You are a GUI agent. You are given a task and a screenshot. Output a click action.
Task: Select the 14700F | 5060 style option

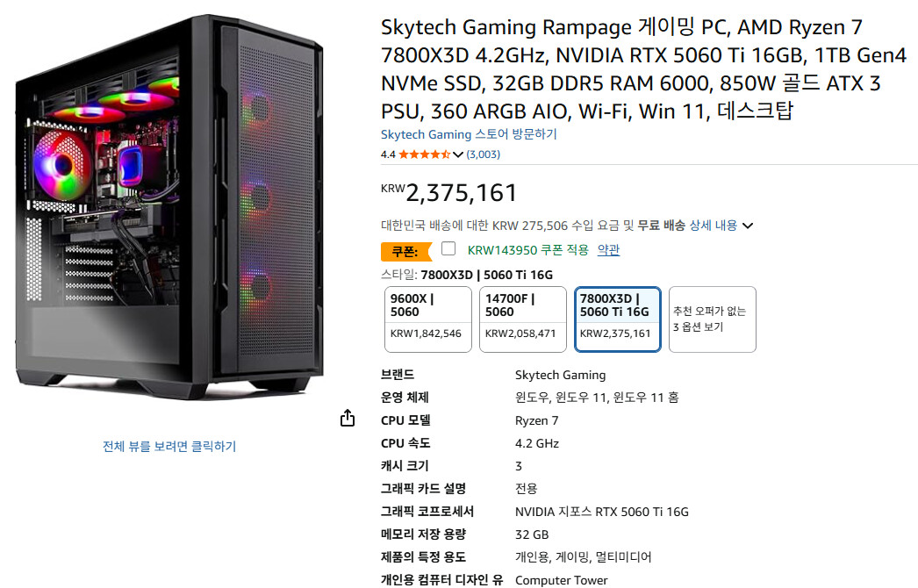pos(523,319)
